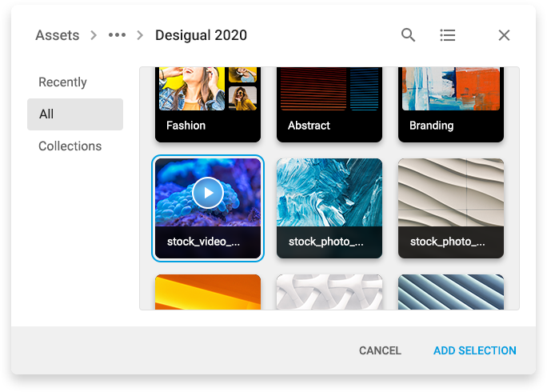547x392 pixels.
Task: Click the ADD SELECTION button
Action: pos(475,350)
